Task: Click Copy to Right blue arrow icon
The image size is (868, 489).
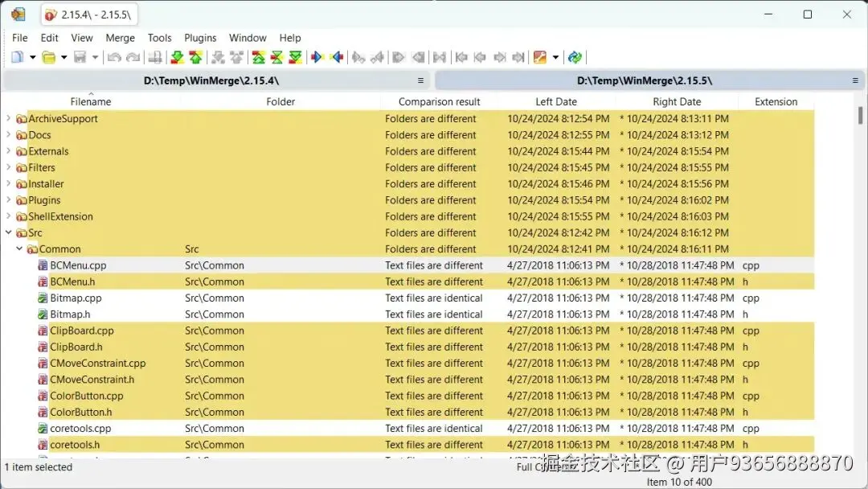Action: tap(317, 57)
